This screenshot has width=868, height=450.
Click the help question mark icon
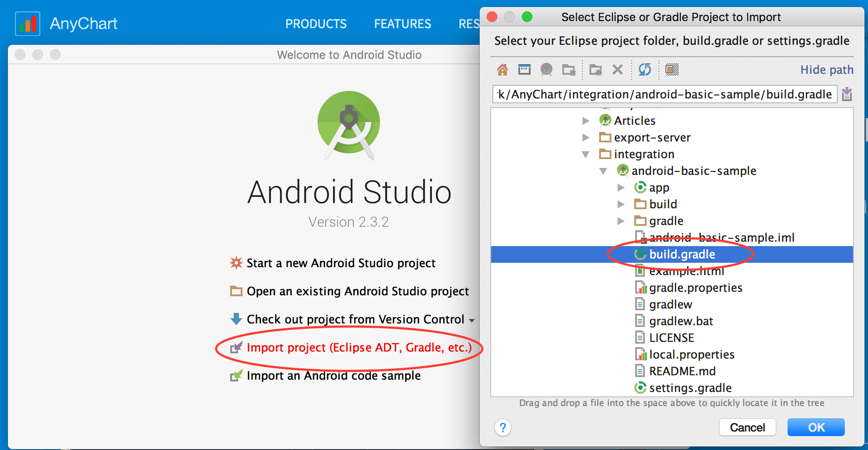503,428
